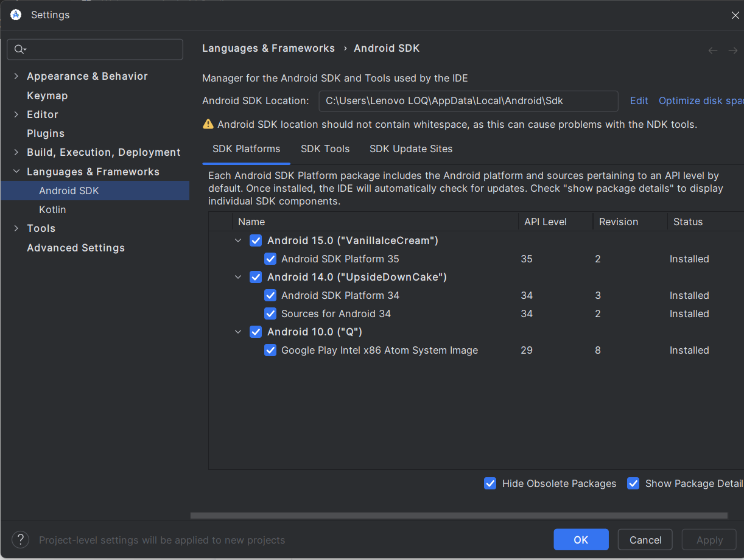The image size is (744, 560).
Task: Switch to the SDK Tools tab
Action: (x=325, y=149)
